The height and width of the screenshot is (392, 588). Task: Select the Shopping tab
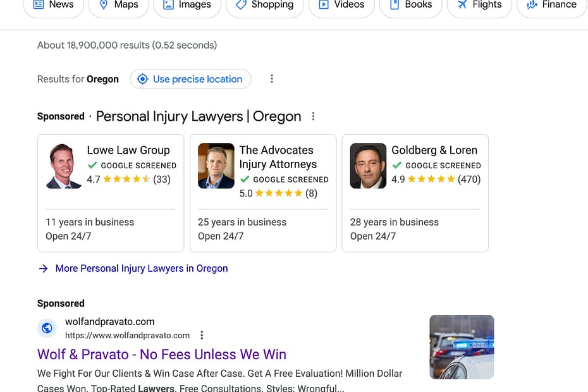[x=265, y=5]
